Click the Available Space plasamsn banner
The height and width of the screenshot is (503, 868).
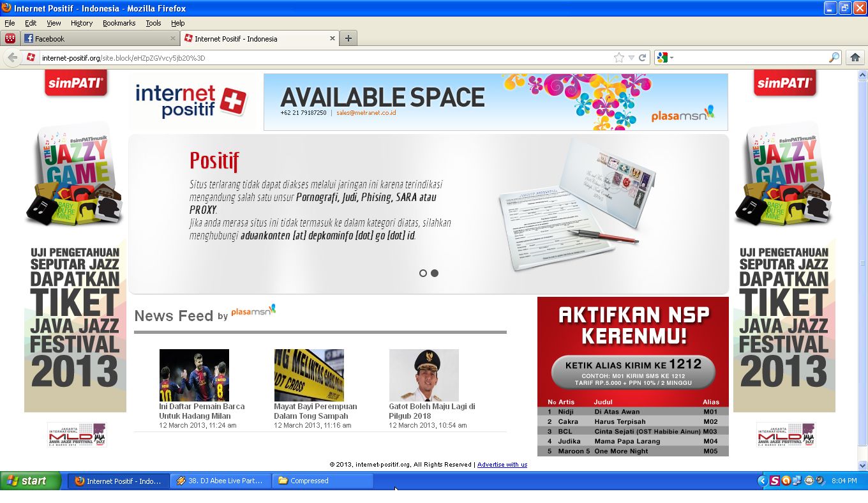(x=496, y=102)
